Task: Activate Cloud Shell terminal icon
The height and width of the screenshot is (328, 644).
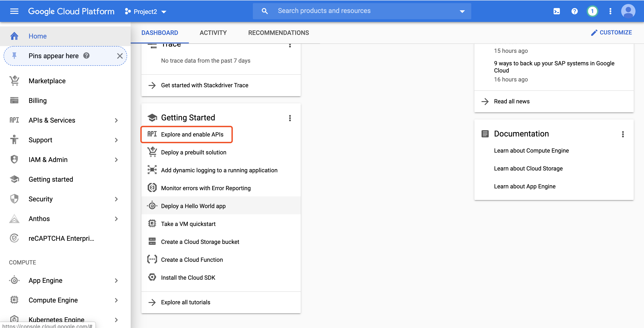Action: click(557, 11)
